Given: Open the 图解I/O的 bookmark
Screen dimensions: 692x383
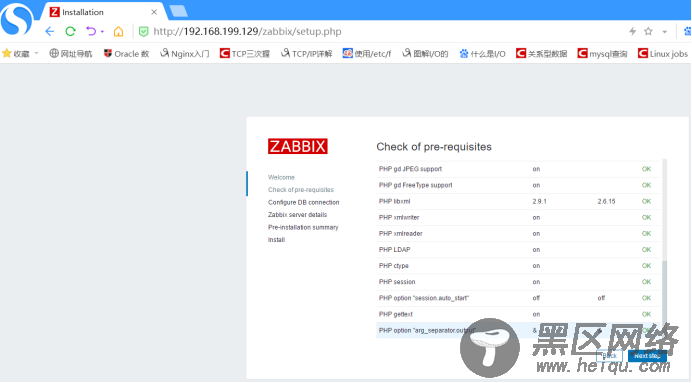Looking at the screenshot, I should click(x=425, y=54).
